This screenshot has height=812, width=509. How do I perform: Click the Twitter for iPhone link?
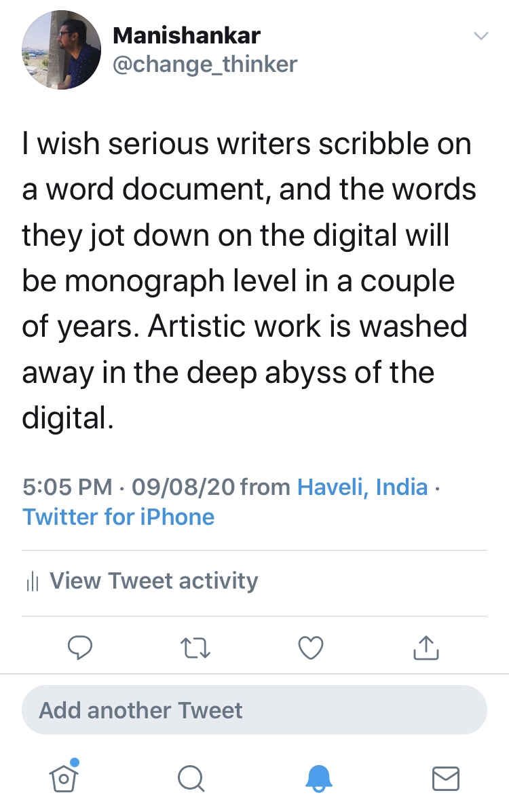pyautogui.click(x=119, y=517)
